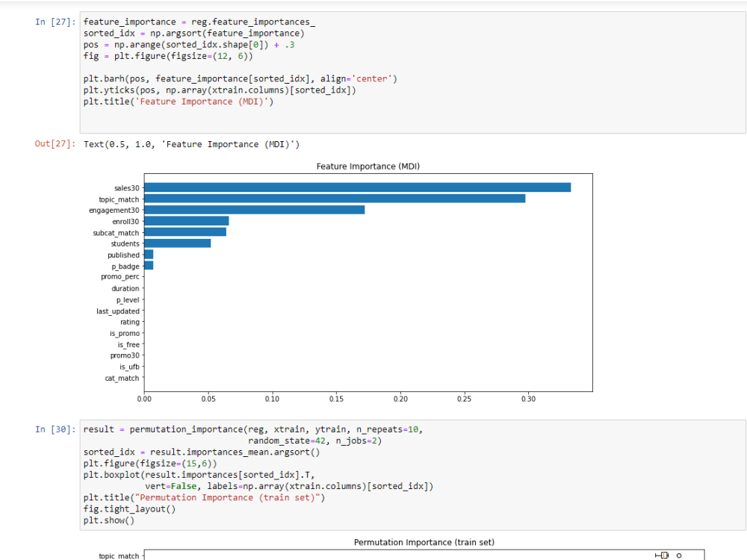
Task: Click the In [30] code cell input area
Action: (412, 475)
